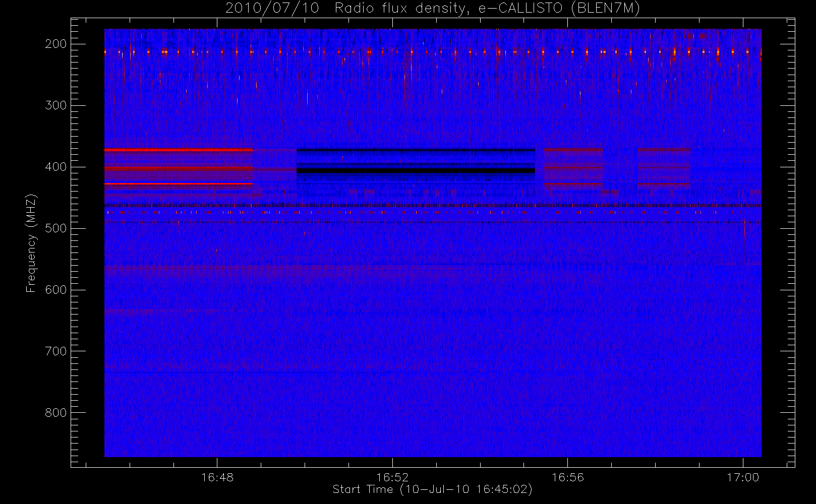Select the 600 frequency tick label
Image resolution: width=816 pixels, height=504 pixels.
click(x=56, y=290)
